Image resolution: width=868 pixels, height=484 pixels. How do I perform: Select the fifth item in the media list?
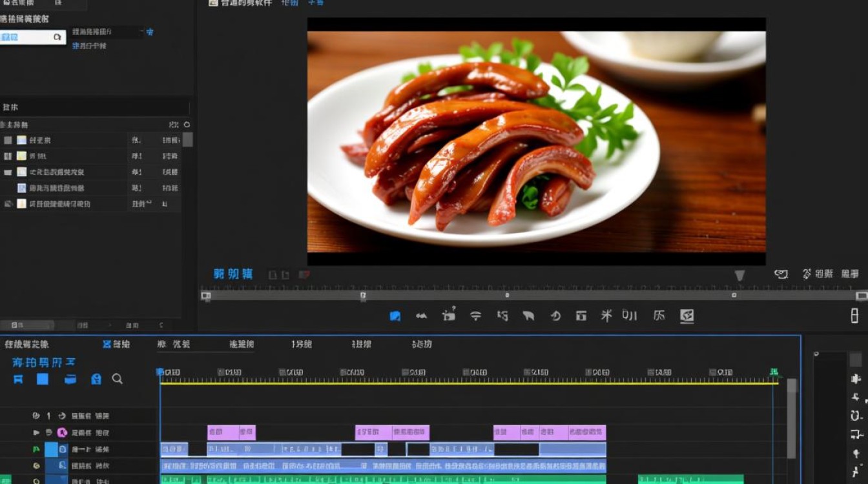(x=90, y=204)
